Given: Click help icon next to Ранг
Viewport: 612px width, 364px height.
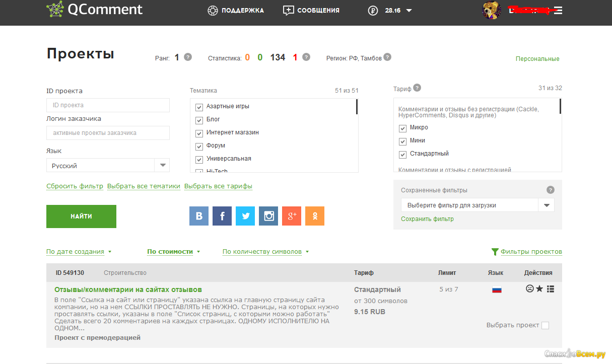Looking at the screenshot, I should [188, 57].
